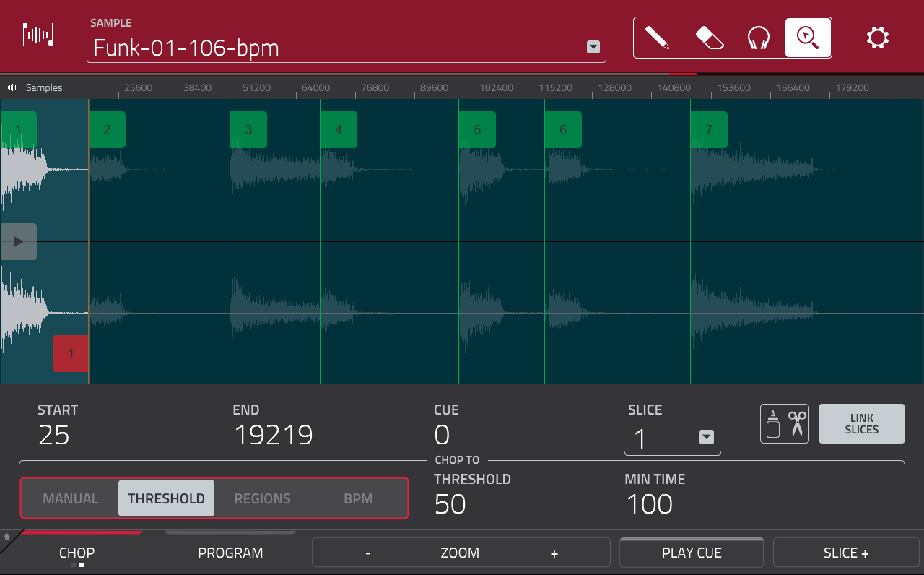Switch to BPM chop mode
This screenshot has width=924, height=575.
[359, 498]
